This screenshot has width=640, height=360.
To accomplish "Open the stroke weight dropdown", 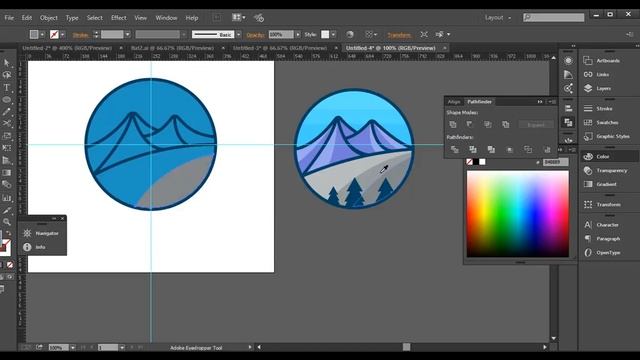I will point(128,35).
